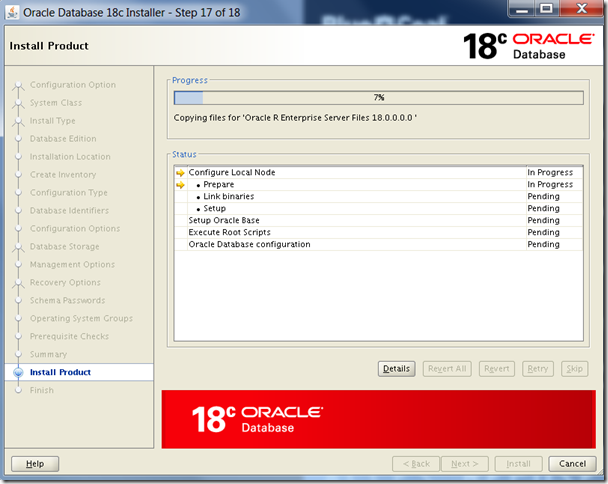Select the Create Inventory step
This screenshot has width=608, height=484.
(63, 175)
